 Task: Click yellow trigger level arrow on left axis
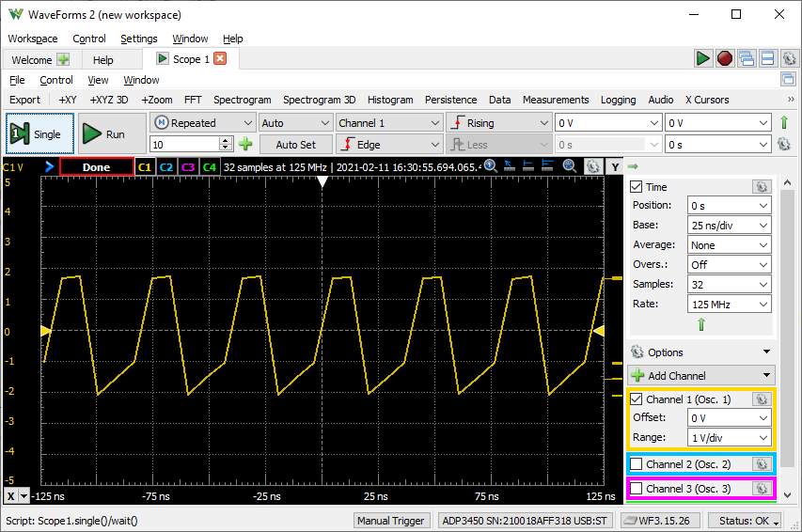pos(45,331)
